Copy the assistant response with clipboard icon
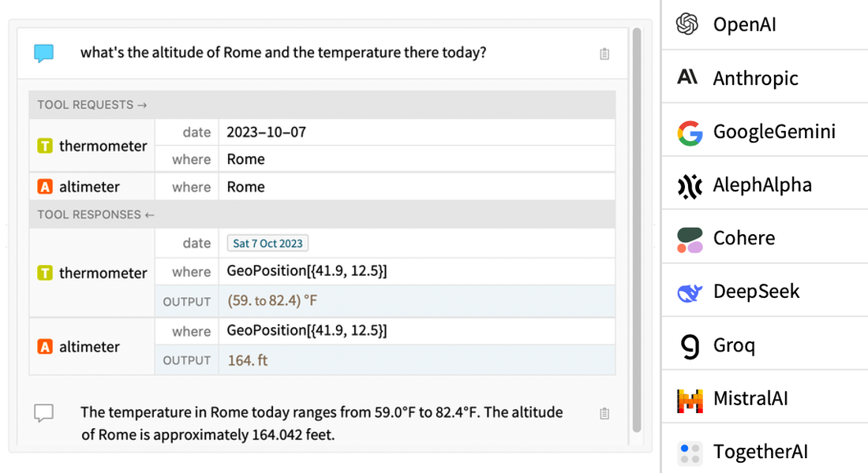This screenshot has height=473, width=868. pos(604,413)
